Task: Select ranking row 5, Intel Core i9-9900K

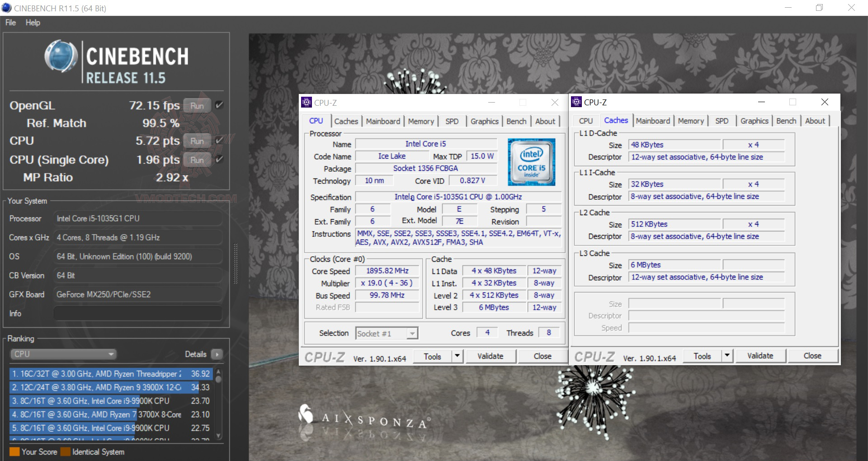Action: coord(111,428)
